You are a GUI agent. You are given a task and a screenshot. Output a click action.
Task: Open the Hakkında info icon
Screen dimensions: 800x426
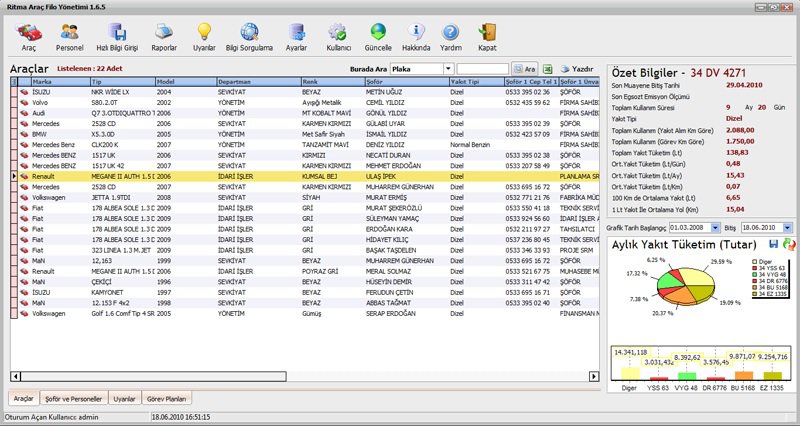point(418,37)
